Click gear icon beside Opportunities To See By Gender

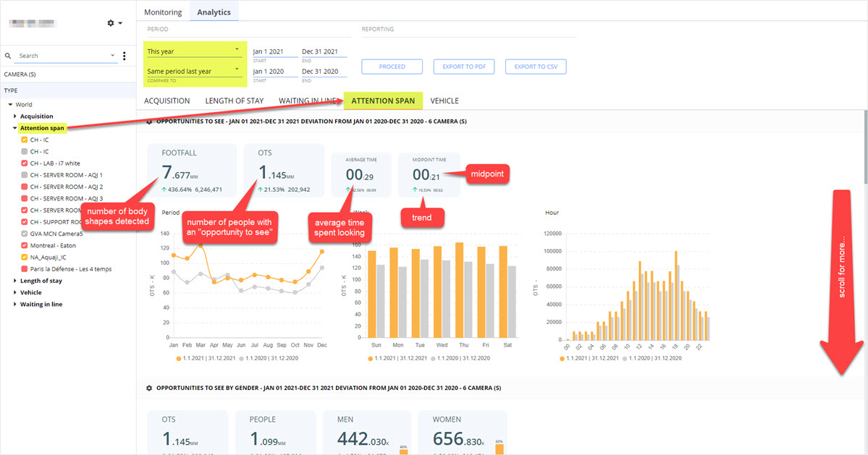pos(149,388)
